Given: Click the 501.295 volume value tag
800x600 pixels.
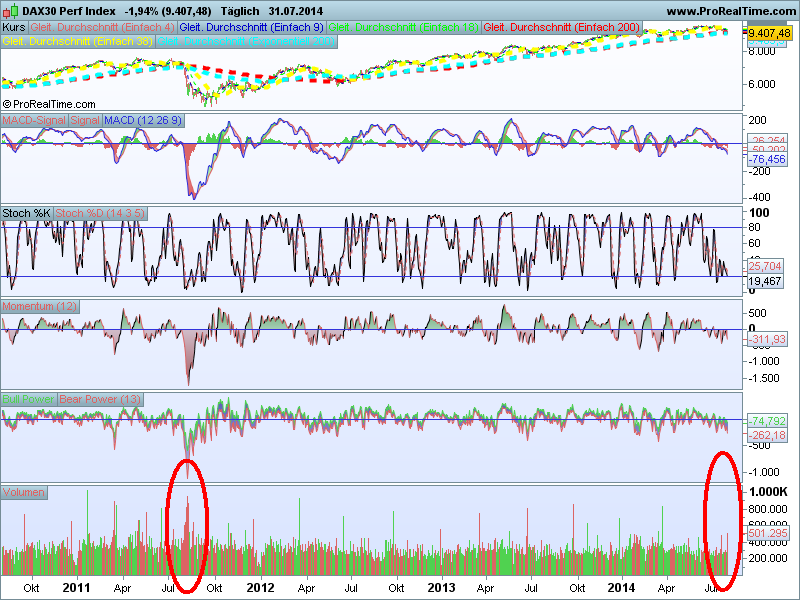Looking at the screenshot, I should pos(768,533).
